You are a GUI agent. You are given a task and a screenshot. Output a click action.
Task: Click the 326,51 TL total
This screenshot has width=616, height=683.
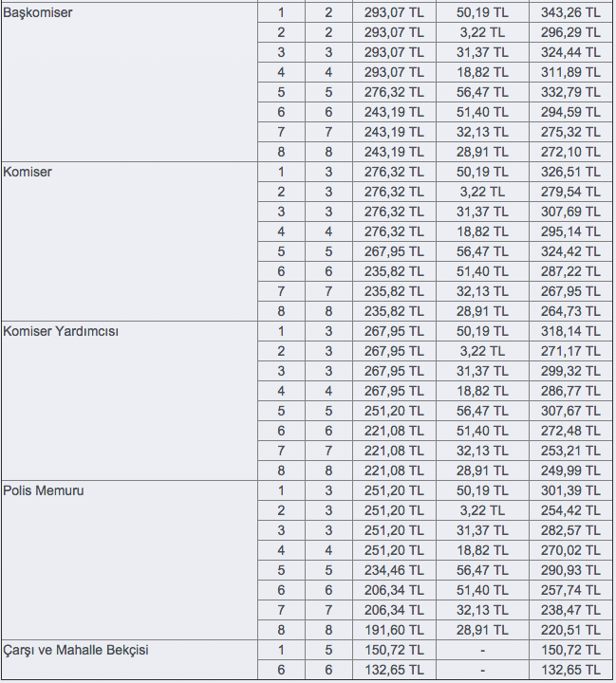pyautogui.click(x=572, y=172)
